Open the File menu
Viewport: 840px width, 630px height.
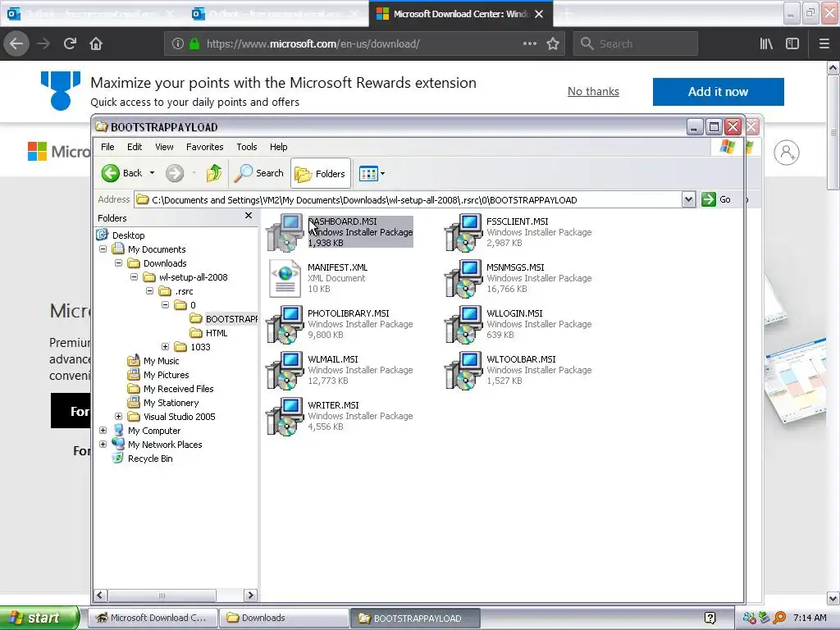pyautogui.click(x=107, y=147)
